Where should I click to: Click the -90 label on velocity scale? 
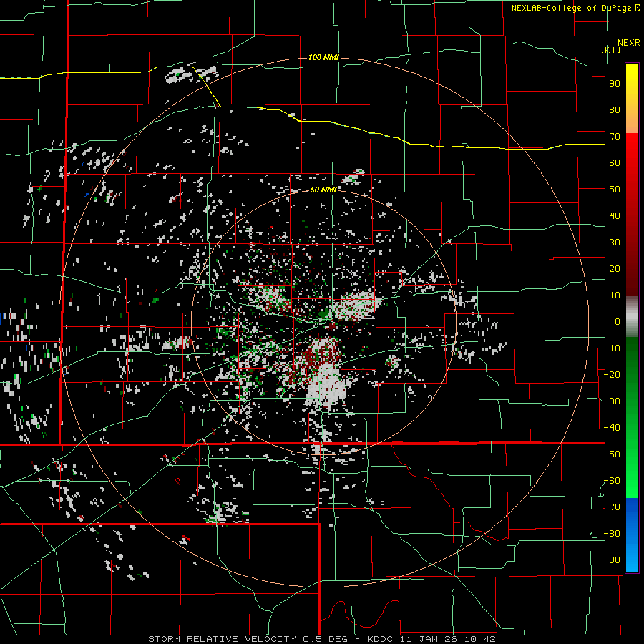[x=612, y=560]
